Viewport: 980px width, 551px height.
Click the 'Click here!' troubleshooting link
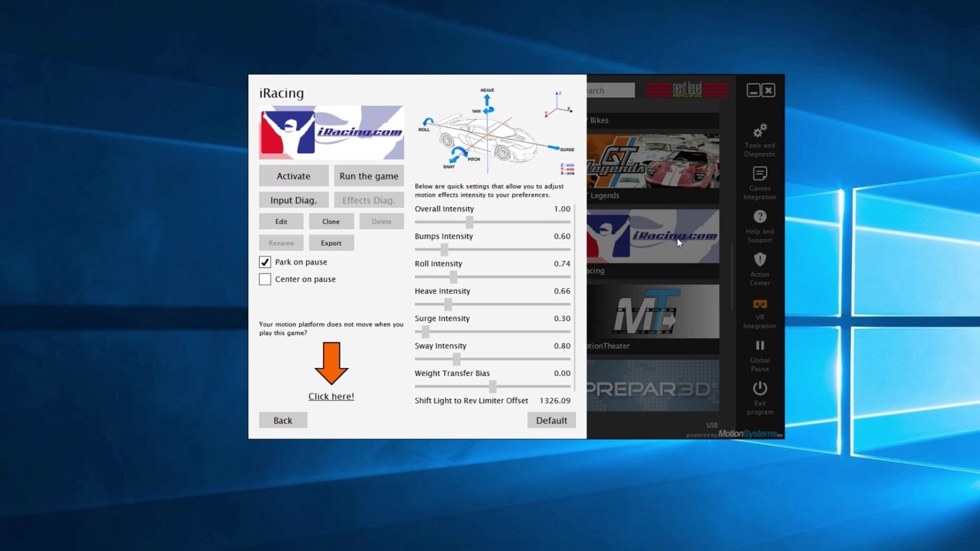(x=331, y=396)
